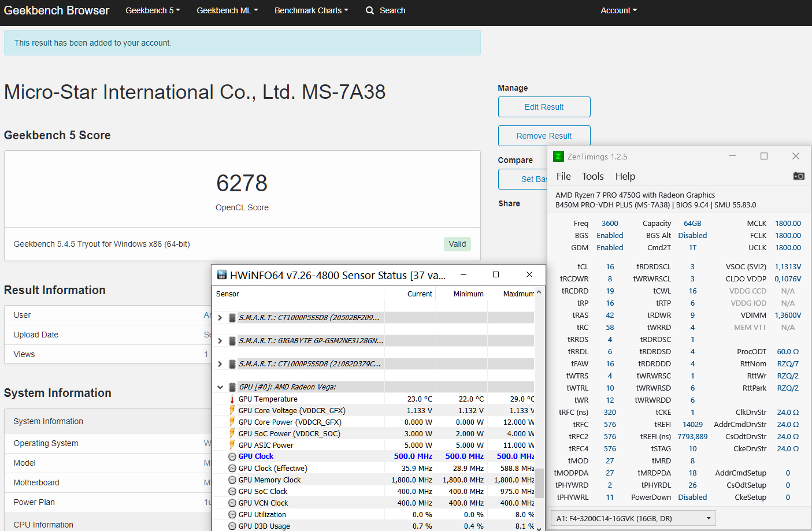The height and width of the screenshot is (531, 812).
Task: Click the search magnifier icon in Geekbench navbar
Action: 370,10
